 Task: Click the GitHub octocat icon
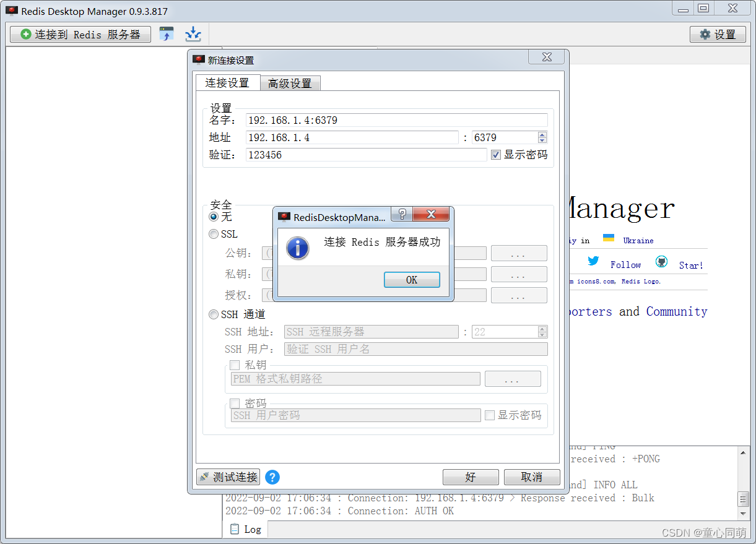click(661, 262)
